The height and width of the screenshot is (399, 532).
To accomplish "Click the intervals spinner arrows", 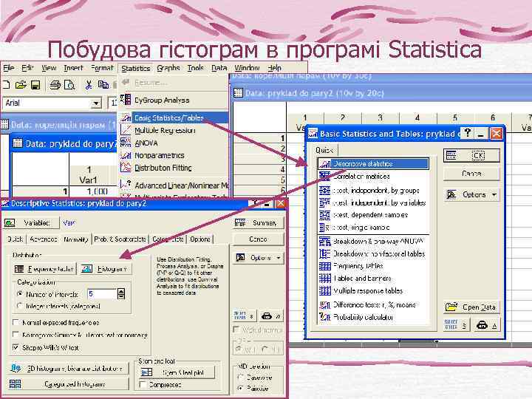I will pyautogui.click(x=121, y=294).
